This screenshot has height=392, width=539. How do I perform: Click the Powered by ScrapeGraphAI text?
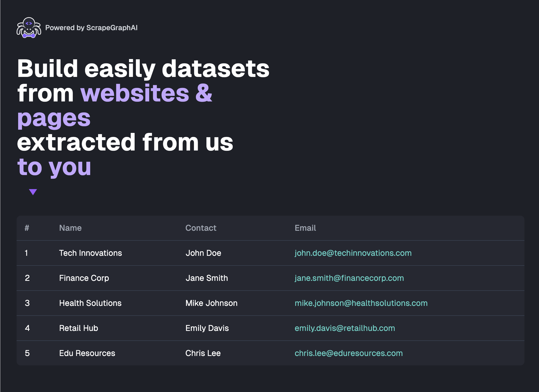[91, 28]
